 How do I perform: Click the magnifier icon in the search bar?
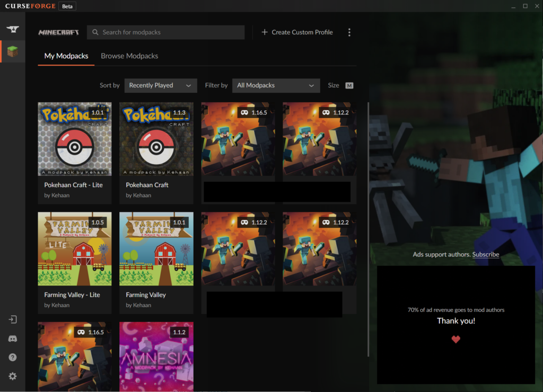coord(95,32)
